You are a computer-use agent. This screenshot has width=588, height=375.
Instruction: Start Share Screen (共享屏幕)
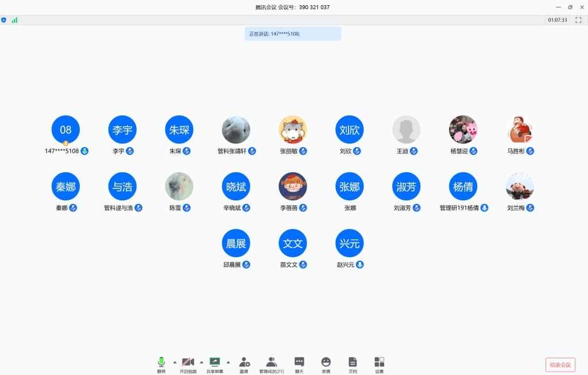pos(215,362)
